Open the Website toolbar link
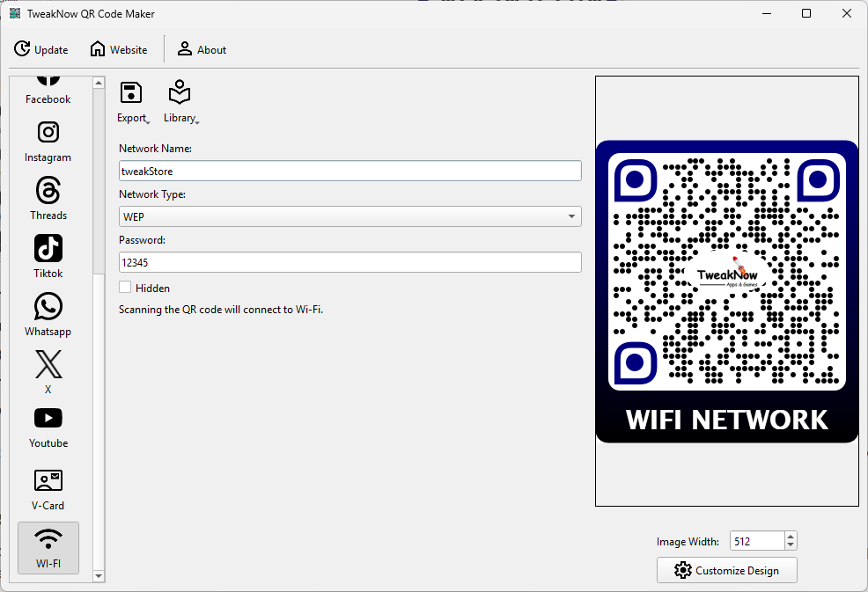Viewport: 868px width, 592px height. (x=119, y=50)
